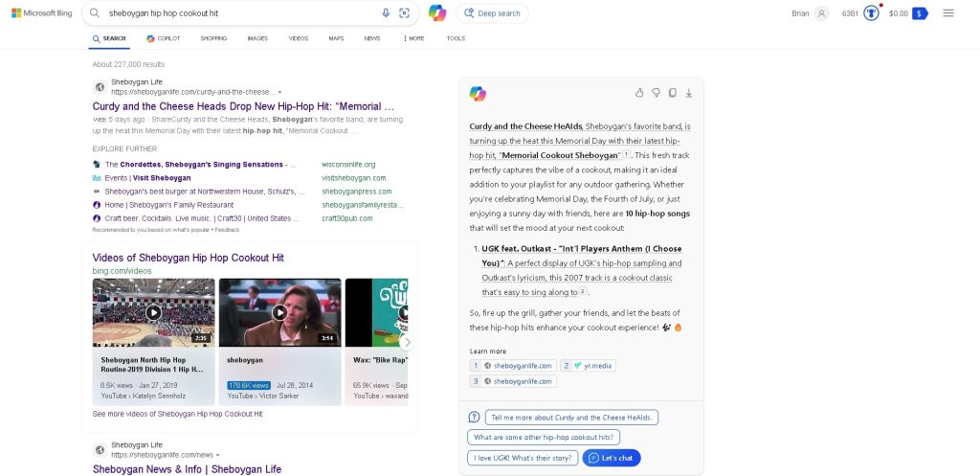Image resolution: width=980 pixels, height=476 pixels.
Task: Click the search magnifier icon in search box
Action: tap(95, 13)
